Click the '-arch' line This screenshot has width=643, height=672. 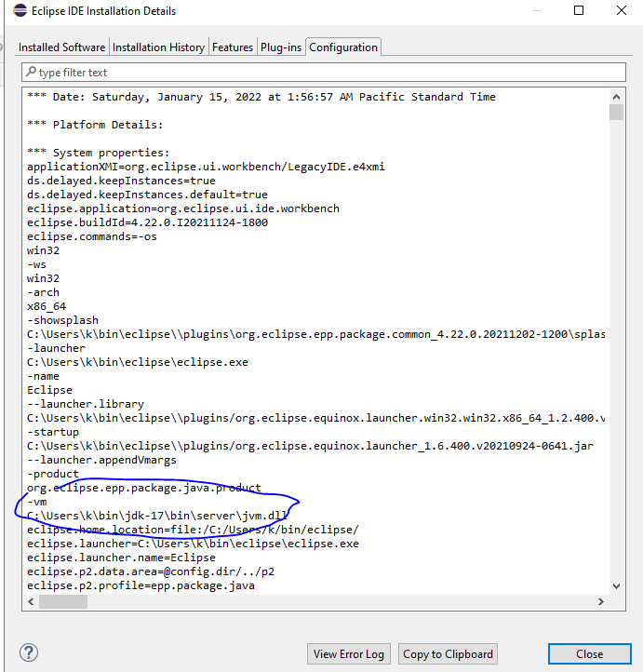[x=43, y=292]
